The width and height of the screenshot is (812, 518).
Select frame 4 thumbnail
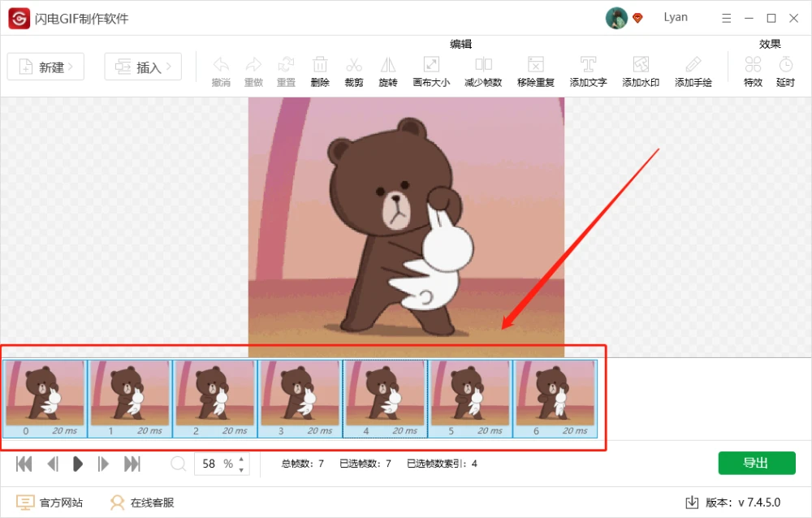(x=385, y=399)
